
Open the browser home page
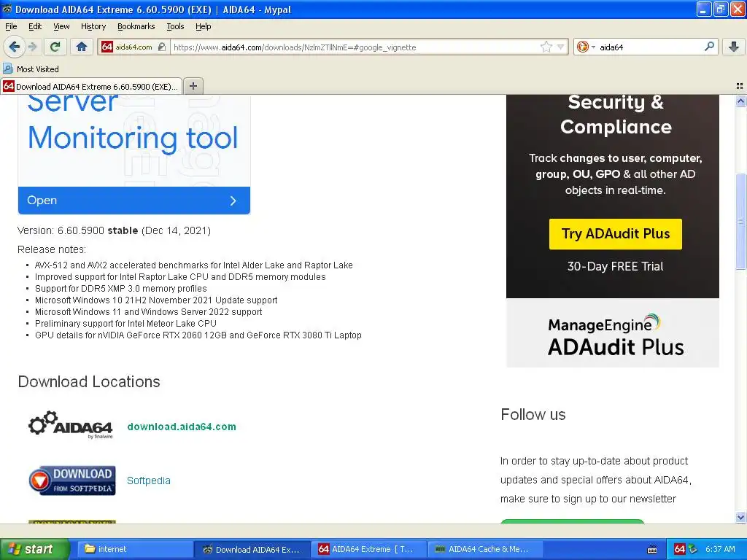tap(82, 47)
